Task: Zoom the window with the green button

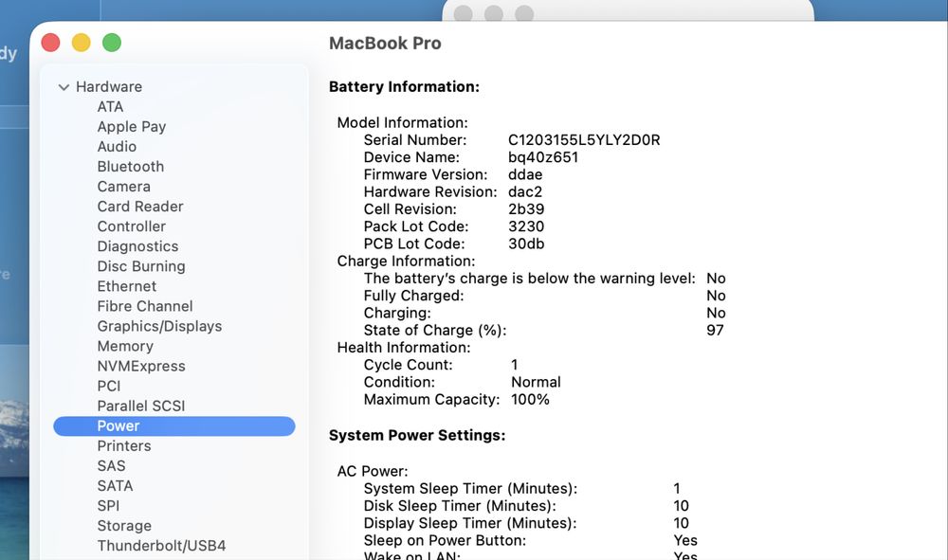Action: click(112, 43)
